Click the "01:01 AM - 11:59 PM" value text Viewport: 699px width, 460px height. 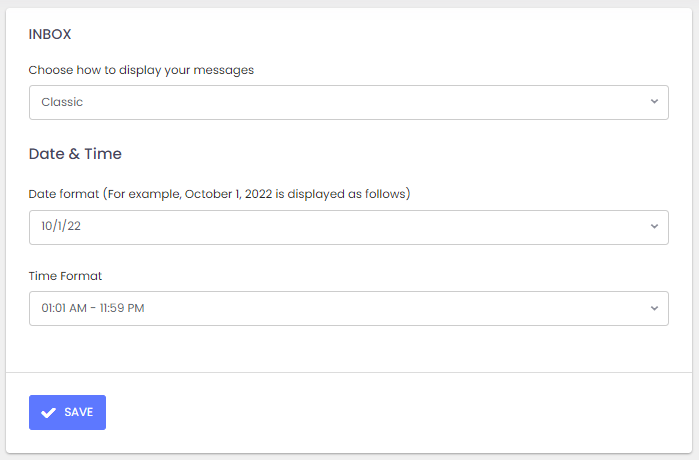pyautogui.click(x=93, y=308)
